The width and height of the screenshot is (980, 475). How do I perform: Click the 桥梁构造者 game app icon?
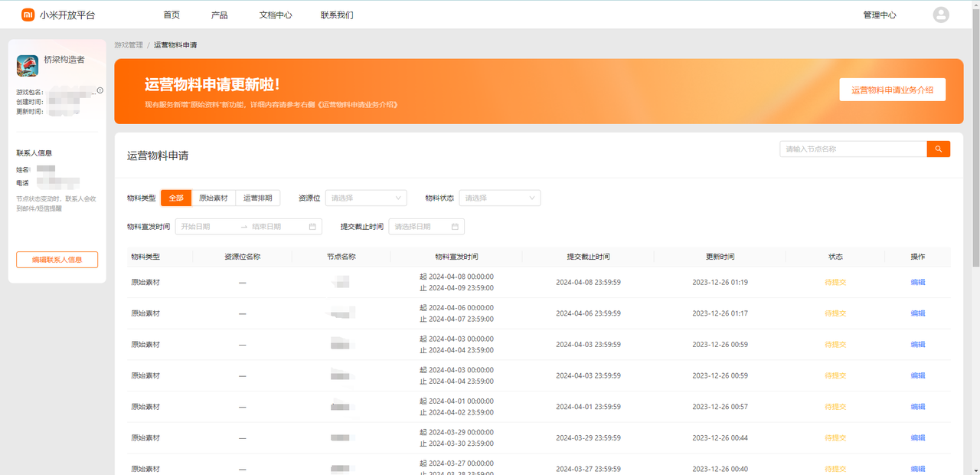pos(28,66)
